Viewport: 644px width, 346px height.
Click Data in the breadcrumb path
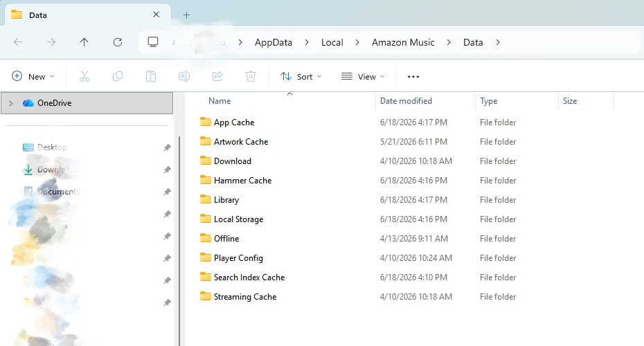coord(473,42)
